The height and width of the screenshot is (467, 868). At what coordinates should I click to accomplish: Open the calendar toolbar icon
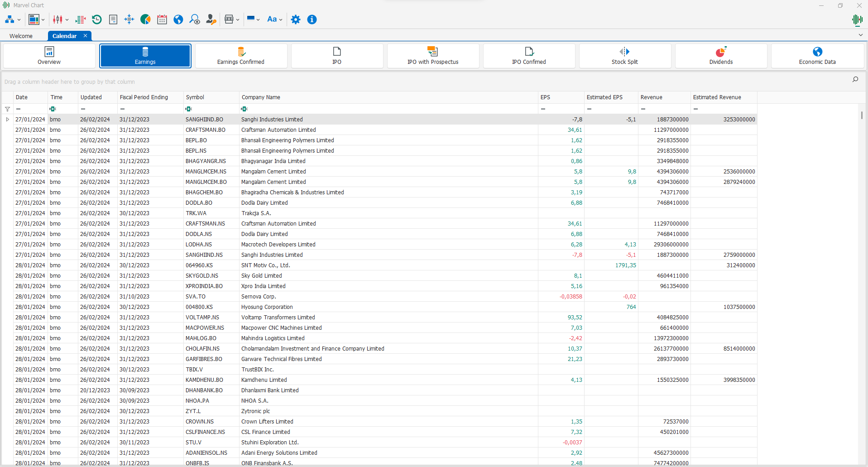coord(162,19)
